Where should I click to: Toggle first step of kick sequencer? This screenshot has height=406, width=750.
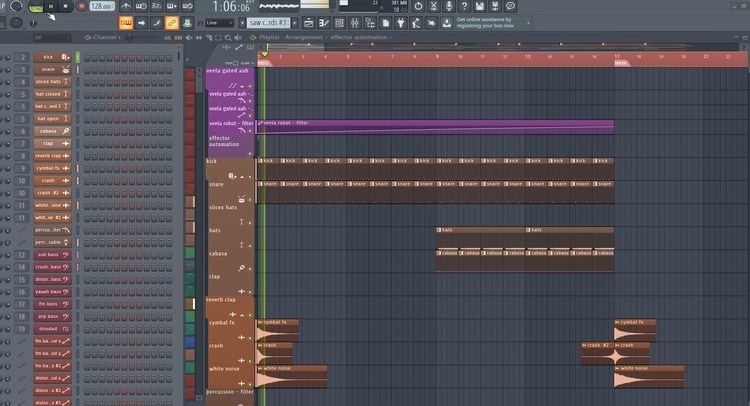(88, 57)
